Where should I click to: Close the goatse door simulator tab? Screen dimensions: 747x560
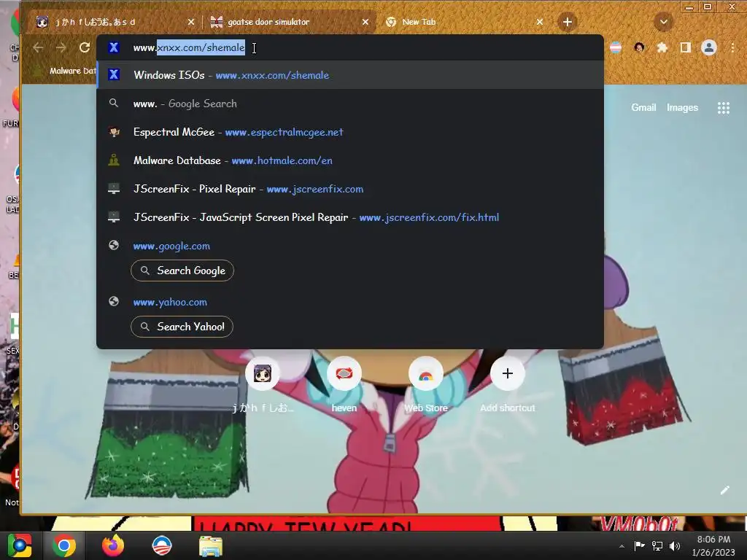365,22
